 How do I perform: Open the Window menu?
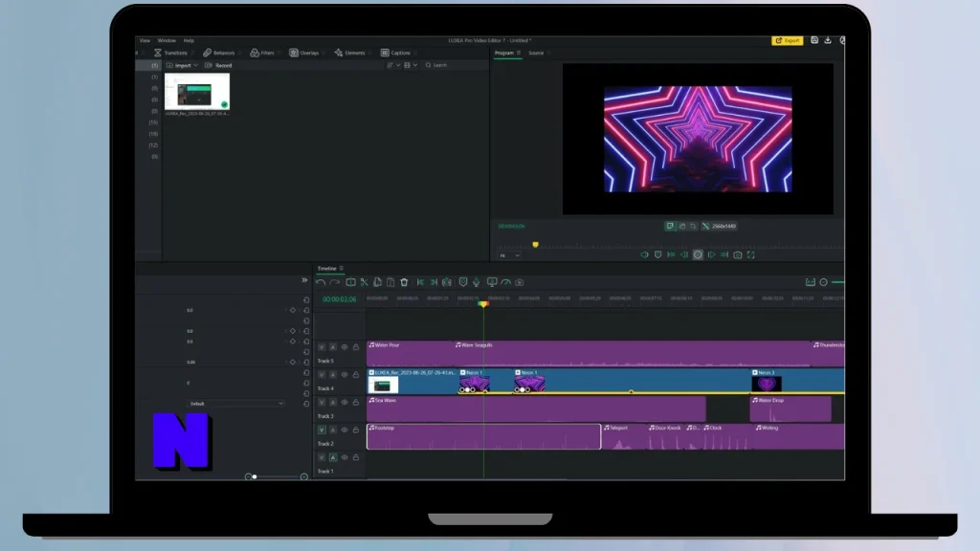click(167, 40)
